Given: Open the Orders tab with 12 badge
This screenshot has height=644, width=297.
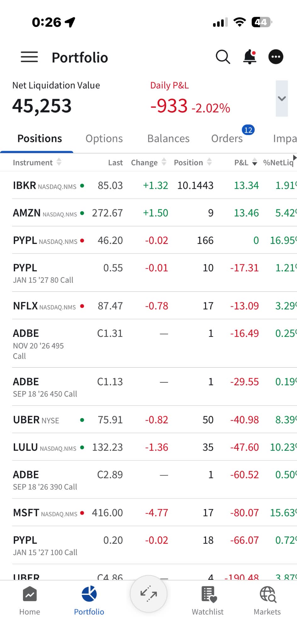Looking at the screenshot, I should [227, 138].
